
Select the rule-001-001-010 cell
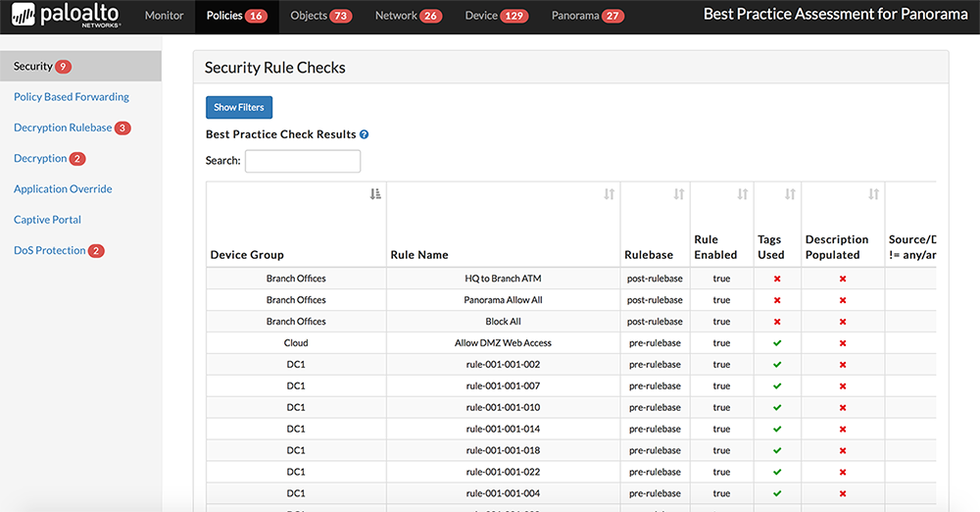tap(503, 407)
